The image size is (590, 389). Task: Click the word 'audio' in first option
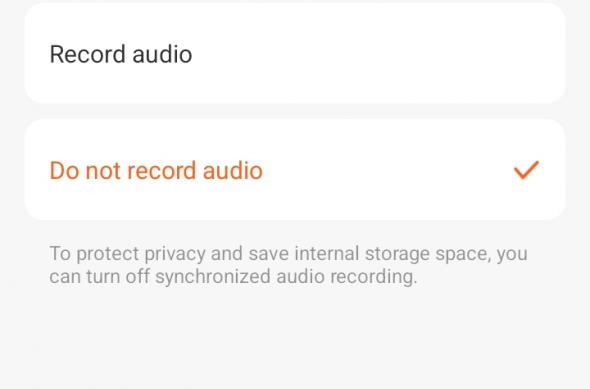click(x=162, y=54)
